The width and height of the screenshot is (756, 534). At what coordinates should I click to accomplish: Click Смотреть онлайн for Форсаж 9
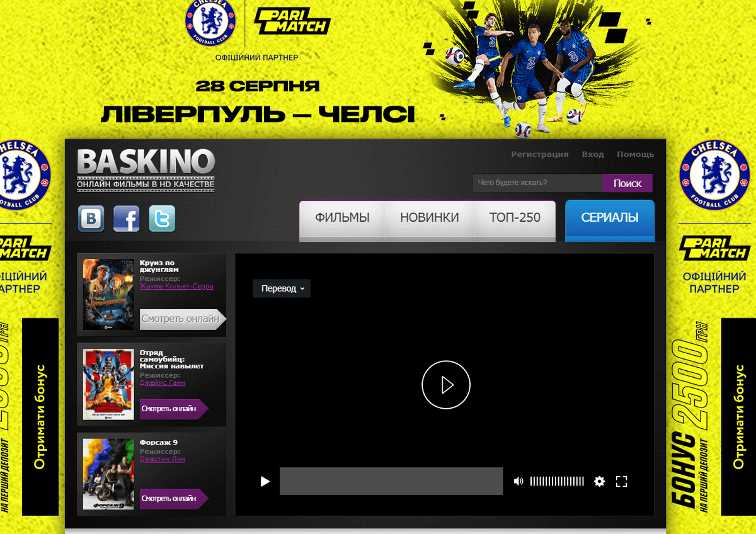coord(173,498)
